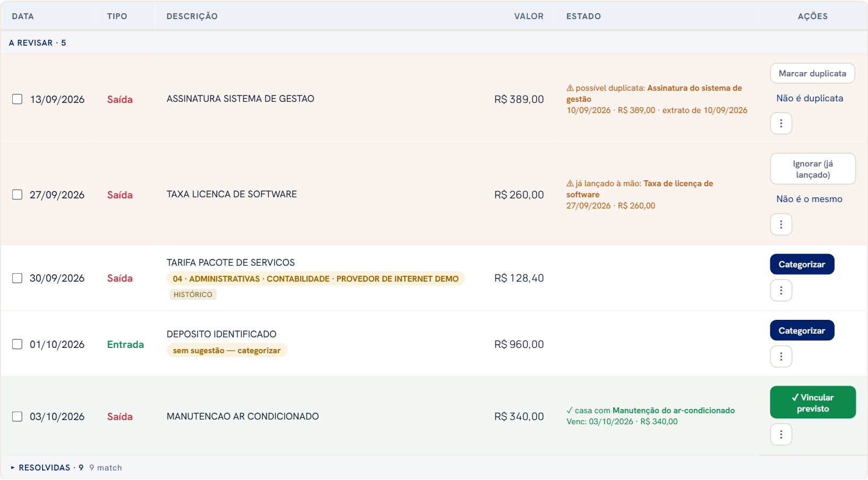Click Marcar duplicata button
868x480 pixels.
click(812, 73)
